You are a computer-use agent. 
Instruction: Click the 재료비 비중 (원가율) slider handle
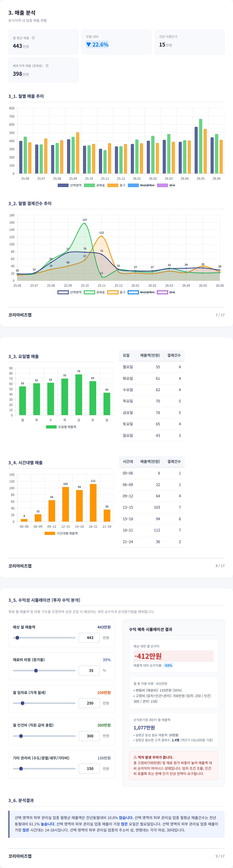click(x=36, y=671)
